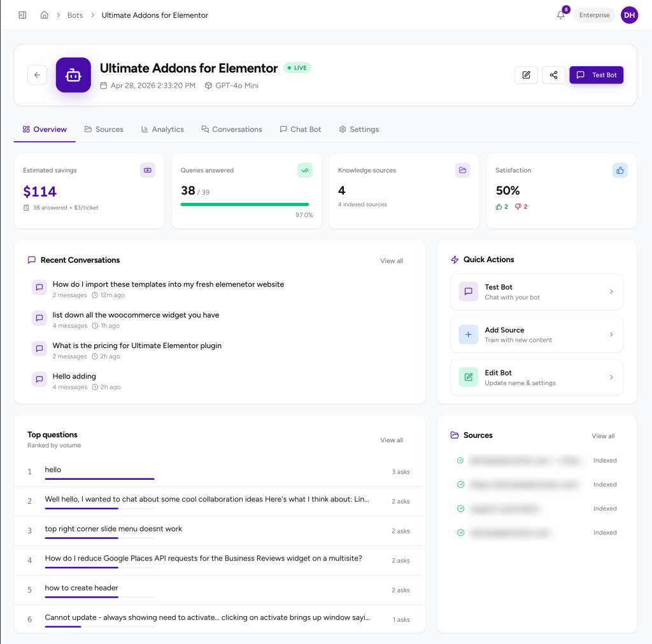Click the third blurred source entry
652x644 pixels.
click(505, 508)
